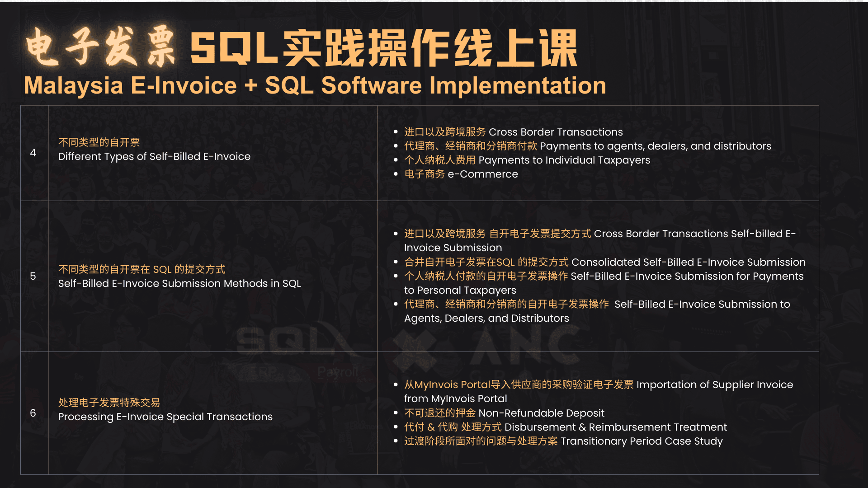Click 'Self-Billed E-Invoice Submission Methods in SQL' text
The height and width of the screenshot is (488, 868).
[x=179, y=283]
